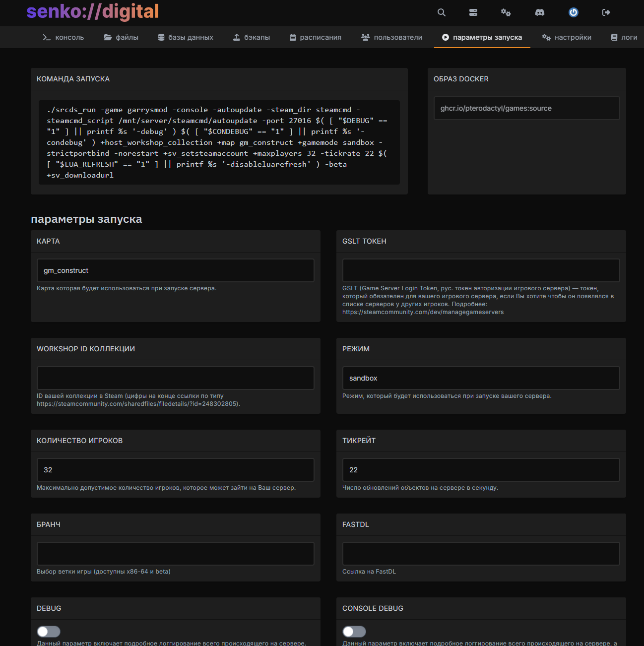Open the пользователи tab
644x646 pixels.
click(x=392, y=37)
